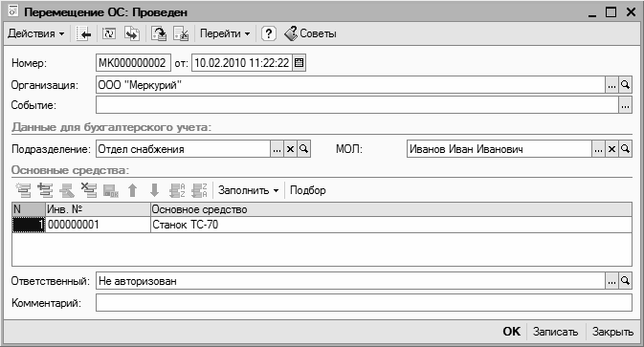Click the Закрыть button

(612, 332)
